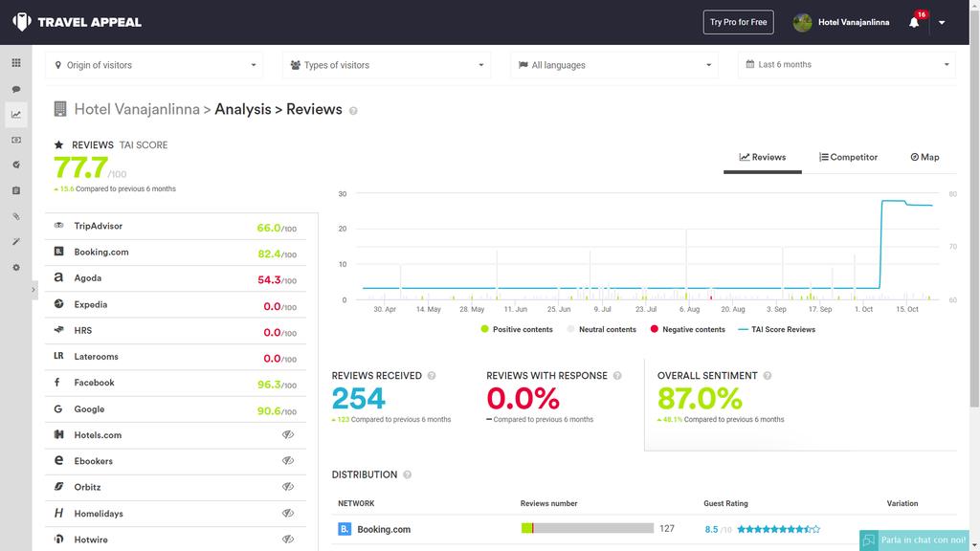Open the Types of visitors dropdown
Image resolution: width=980 pixels, height=551 pixels.
click(x=387, y=65)
